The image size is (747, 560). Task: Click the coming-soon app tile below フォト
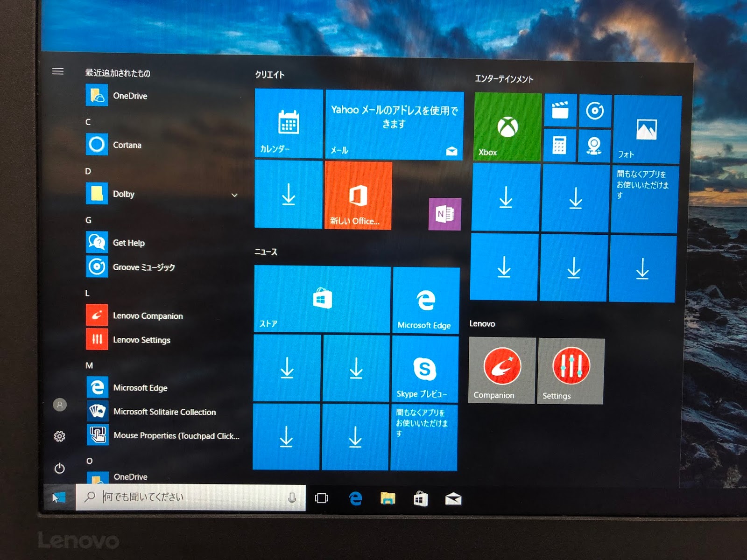pyautogui.click(x=645, y=200)
